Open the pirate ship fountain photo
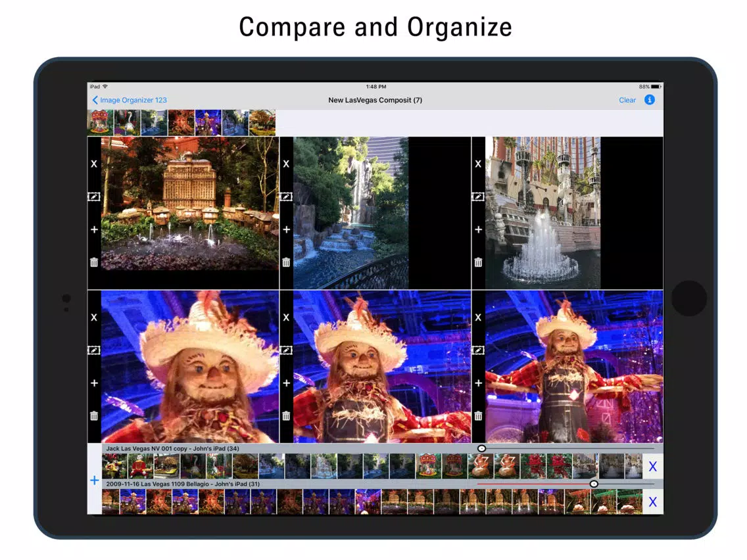The height and width of the screenshot is (560, 747). click(x=543, y=213)
